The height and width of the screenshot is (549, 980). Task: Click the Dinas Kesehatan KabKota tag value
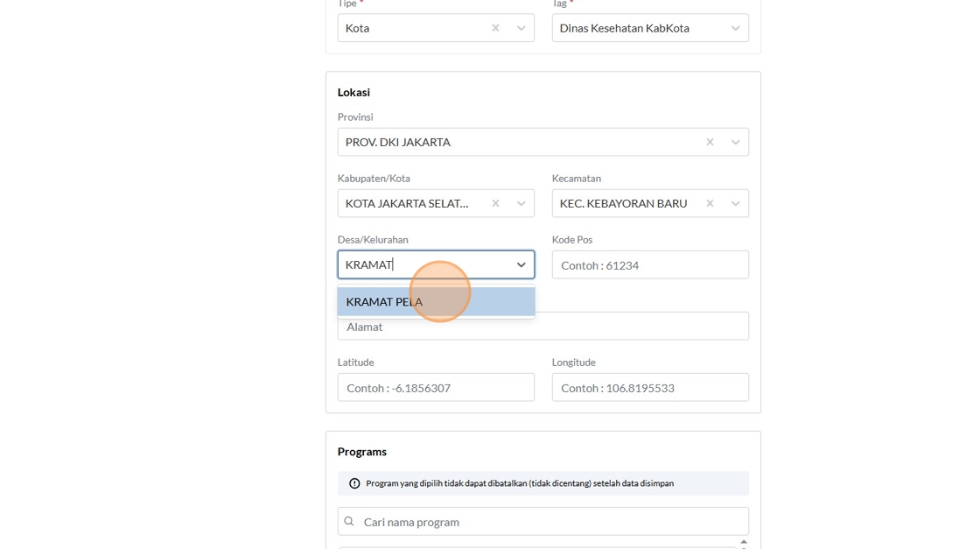625,28
